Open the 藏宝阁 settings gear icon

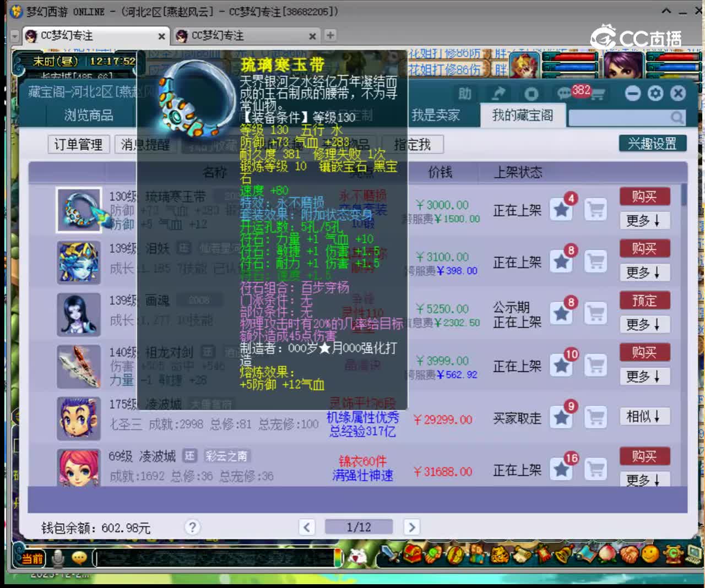(x=655, y=93)
